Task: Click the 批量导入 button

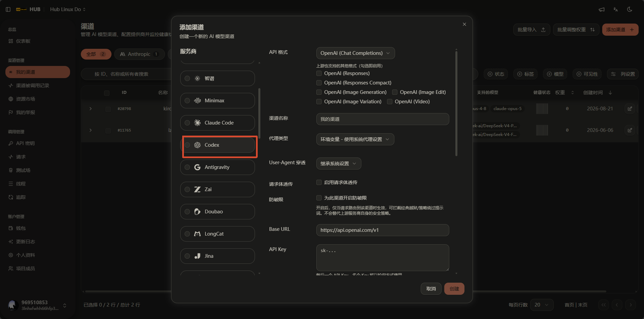Action: tap(532, 30)
